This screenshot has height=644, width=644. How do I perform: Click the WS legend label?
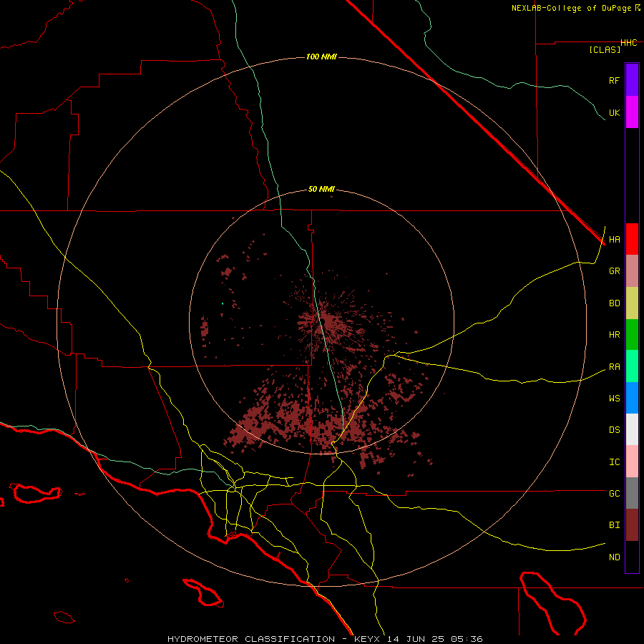[614, 399]
